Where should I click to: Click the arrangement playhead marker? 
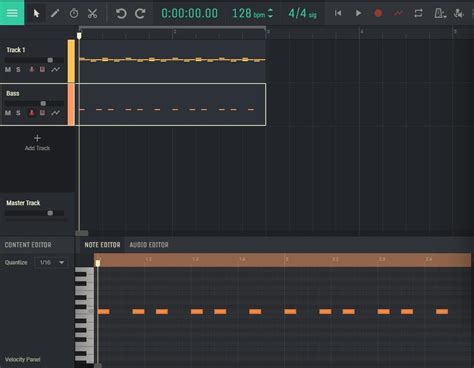pos(79,35)
